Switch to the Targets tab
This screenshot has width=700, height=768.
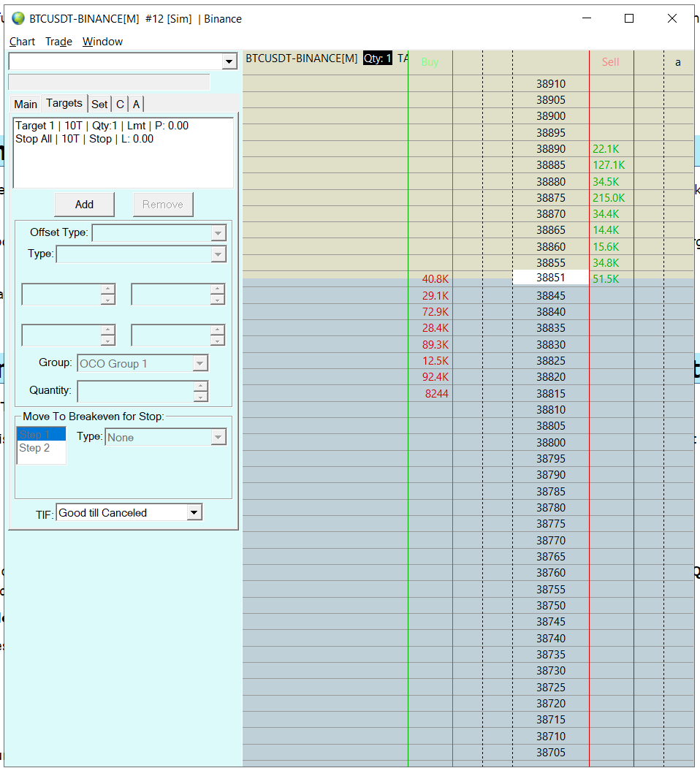point(64,103)
